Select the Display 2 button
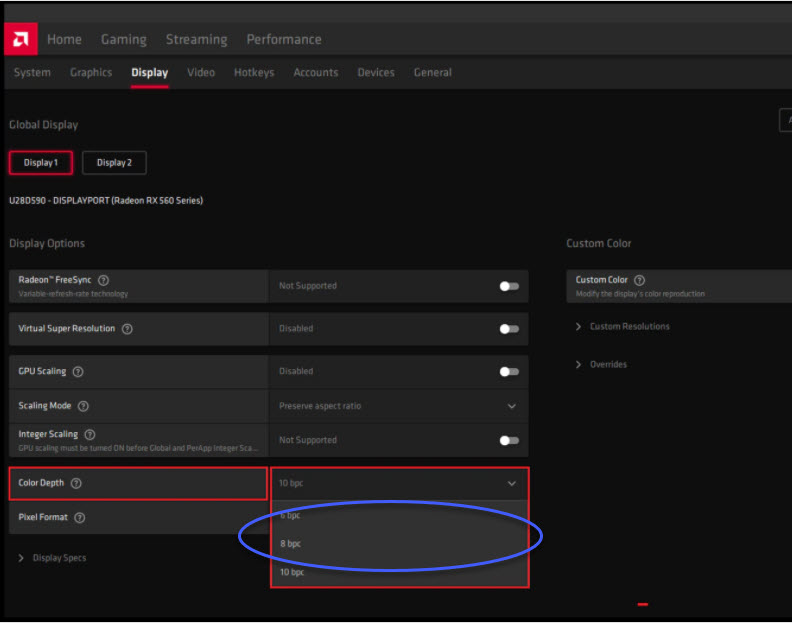This screenshot has height=623, width=792. [x=113, y=162]
